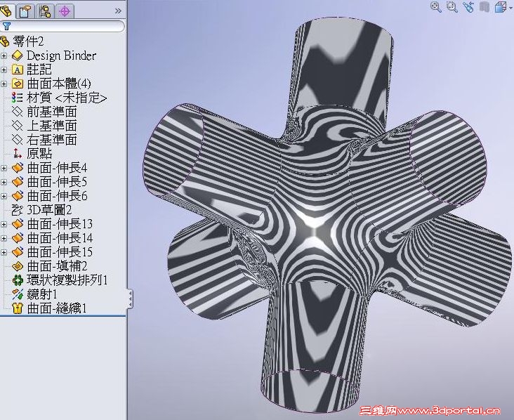Click the Section View icon
This screenshot has height=420, width=514.
[485, 6]
